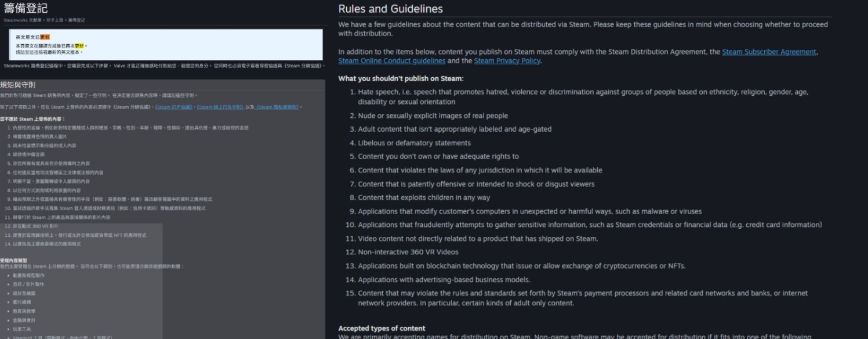
Task: Click 'Content that may violate the rules' item
Action: [583, 298]
